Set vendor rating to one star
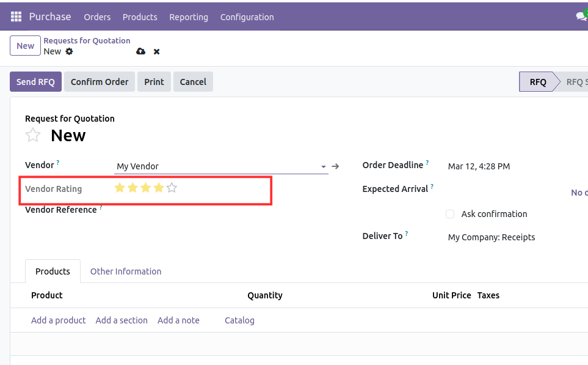 pos(120,187)
